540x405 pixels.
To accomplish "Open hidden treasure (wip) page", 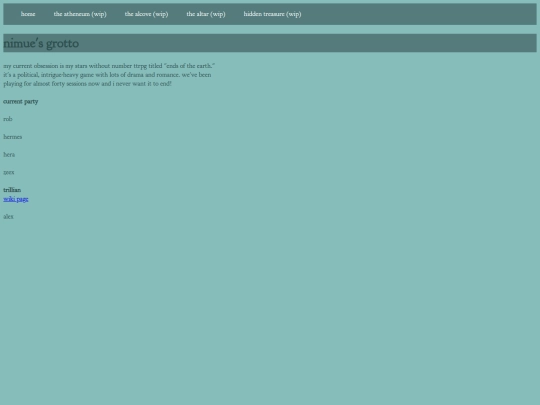I will click(x=272, y=14).
